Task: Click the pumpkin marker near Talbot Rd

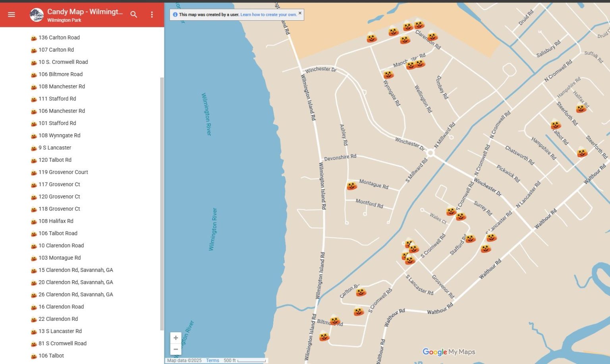Action: pyautogui.click(x=556, y=125)
